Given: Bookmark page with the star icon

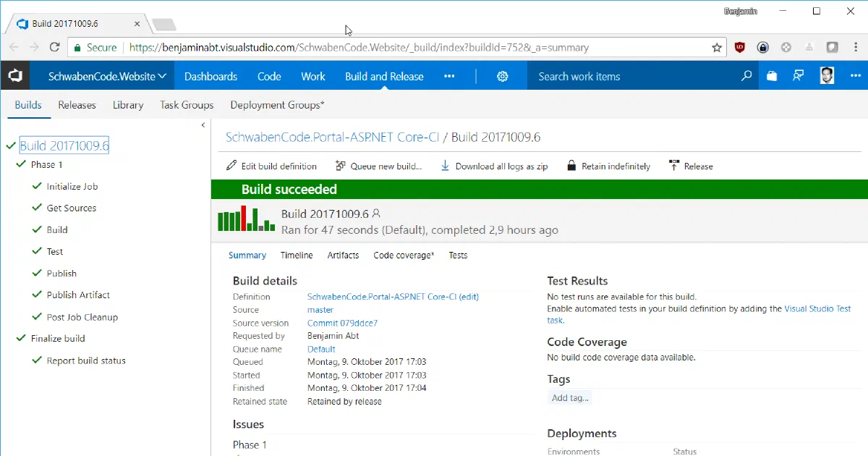Looking at the screenshot, I should click(x=717, y=47).
